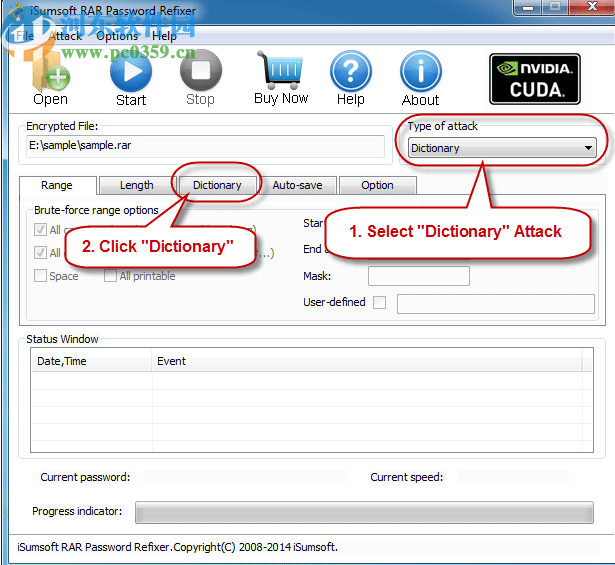Toggle the Space checkbox
The height and width of the screenshot is (565, 615).
(x=40, y=276)
